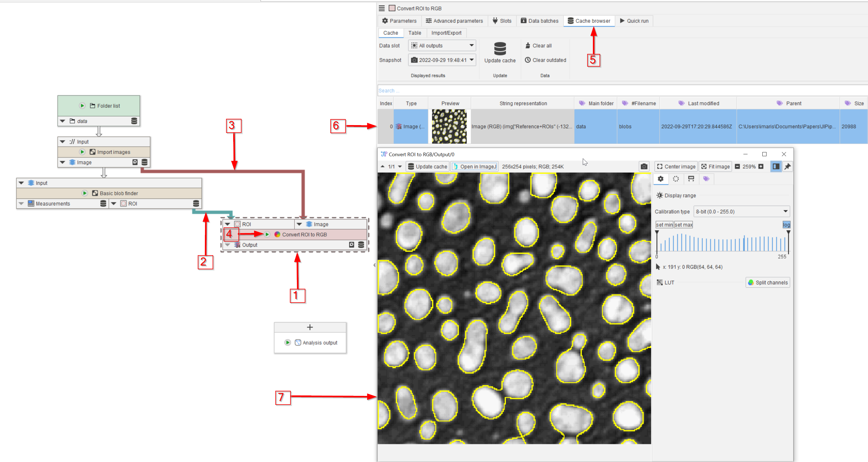Screen dimensions: 868x462
Task: Toggle the log histogram scale button
Action: coord(786,225)
